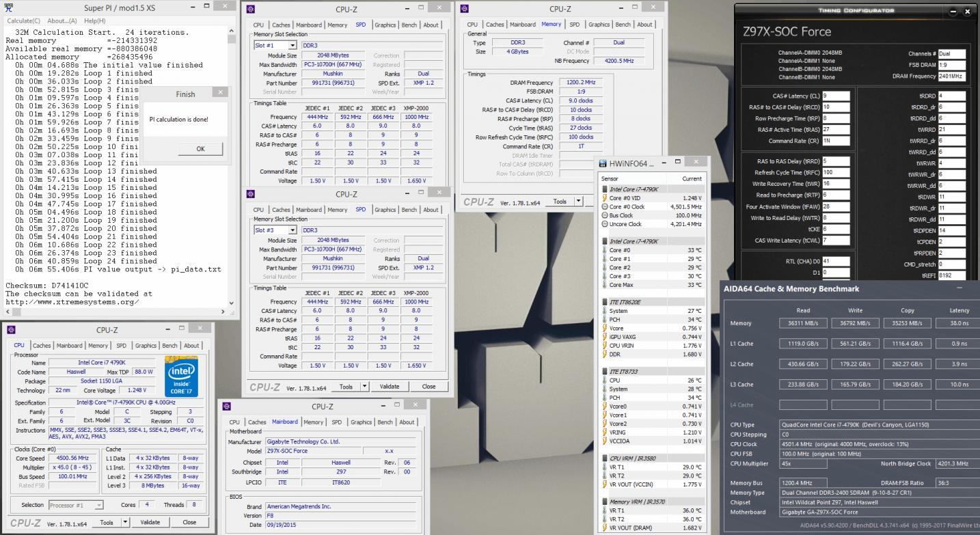Click the ITE IT8733 chip group icon
The height and width of the screenshot is (535, 980).
[x=605, y=372]
